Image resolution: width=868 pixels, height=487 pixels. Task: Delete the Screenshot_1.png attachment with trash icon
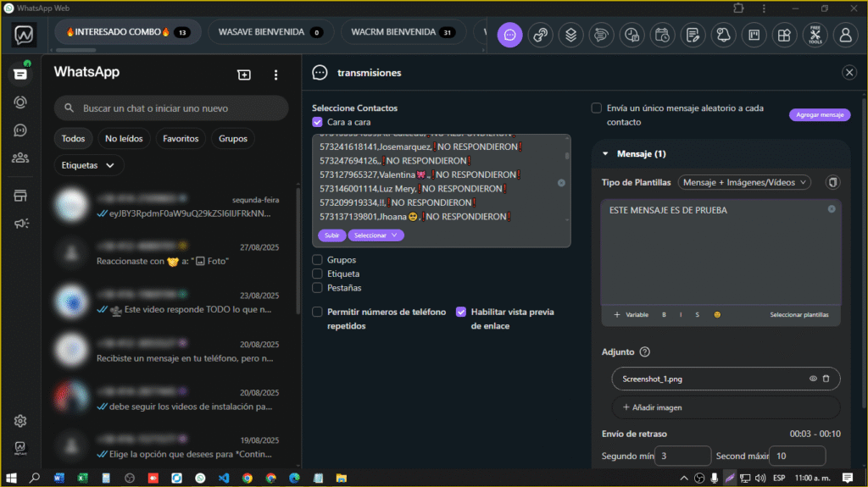[x=826, y=379]
